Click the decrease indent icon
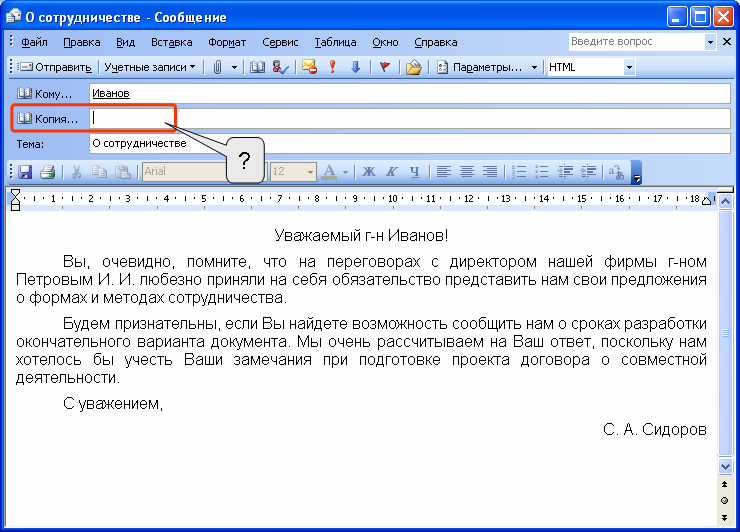The height and width of the screenshot is (532, 740). click(565, 172)
